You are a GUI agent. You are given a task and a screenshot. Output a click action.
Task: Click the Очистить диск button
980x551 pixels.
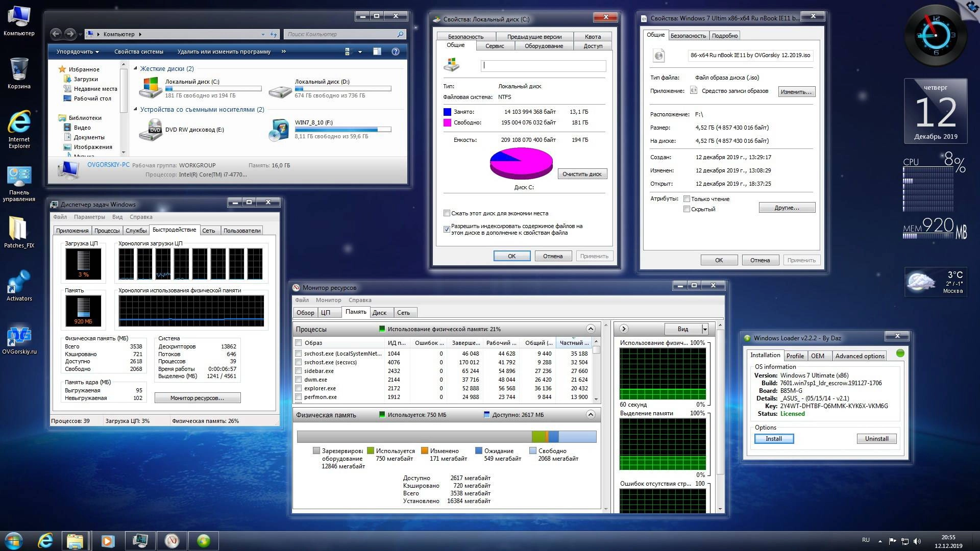click(x=582, y=174)
